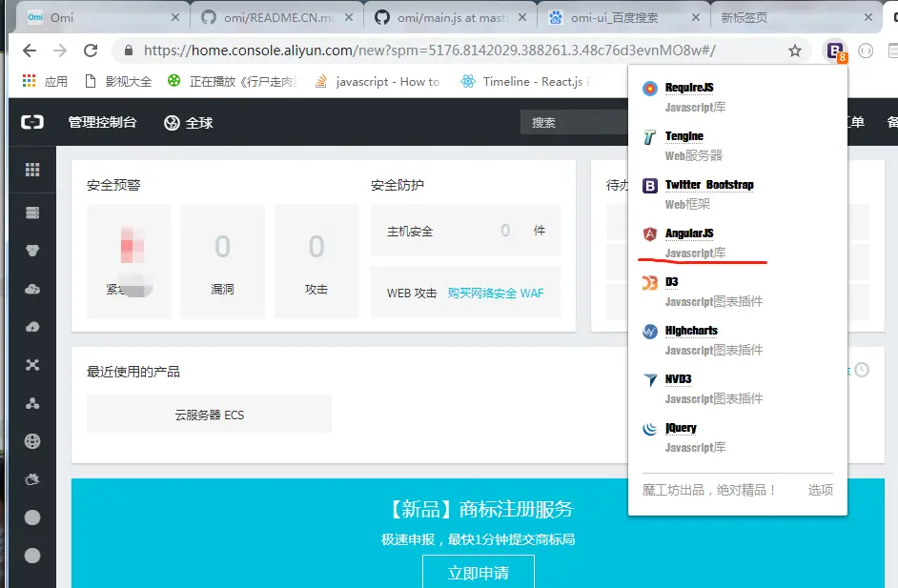Click the cloud upload icon in the sidebar

click(32, 327)
